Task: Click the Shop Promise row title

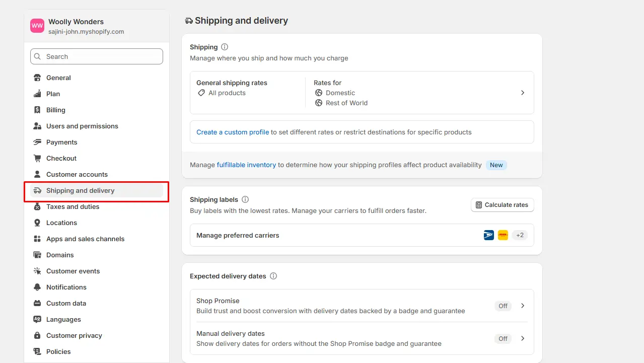Action: coord(218,301)
